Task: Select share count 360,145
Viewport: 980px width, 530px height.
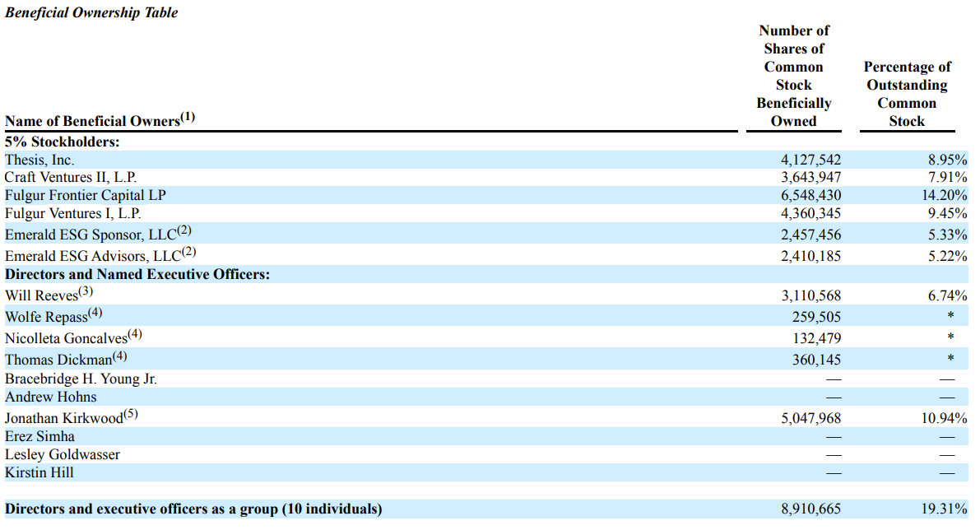Action: pyautogui.click(x=817, y=360)
